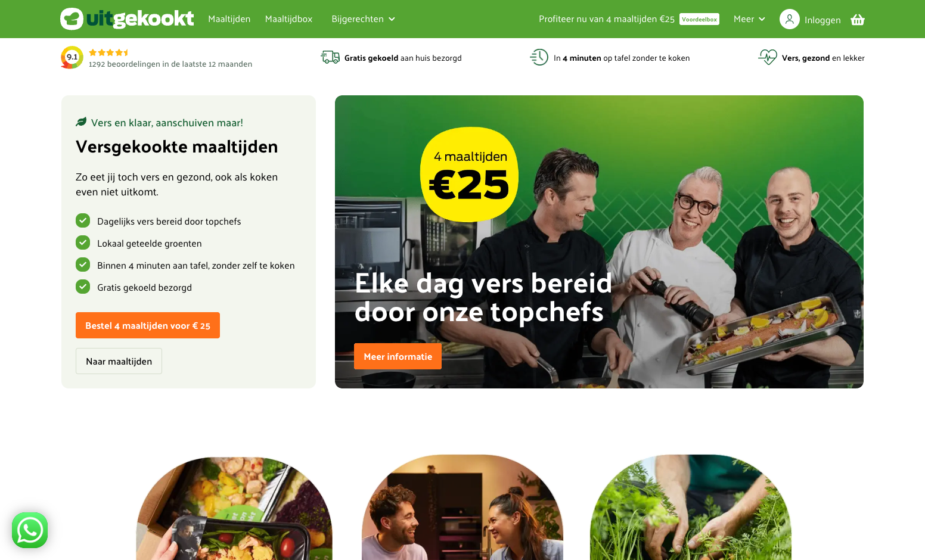Screen dimensions: 925x560
Task: Click checkmark beside Dagelijks vers bereid
Action: 83,220
